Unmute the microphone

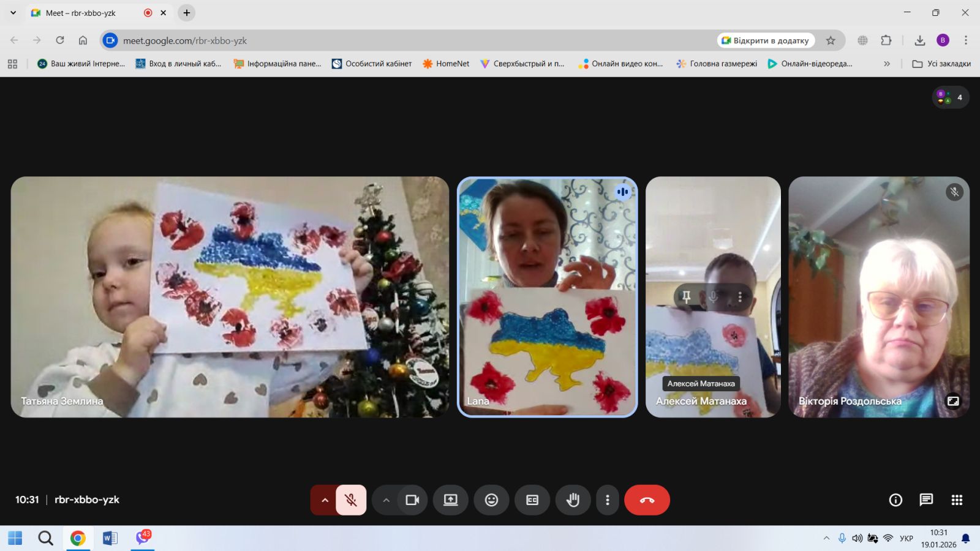(x=351, y=500)
